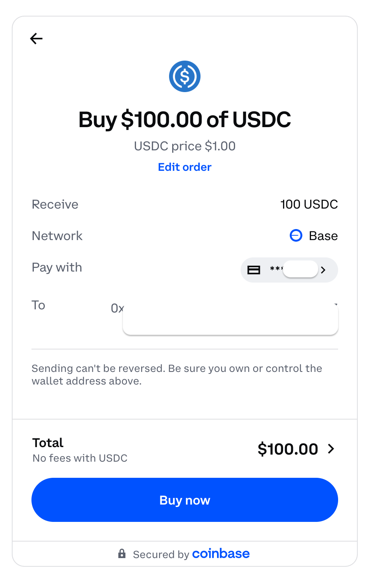Click the wallet address field
Viewport: 379px width, 588px height.
coord(230,320)
